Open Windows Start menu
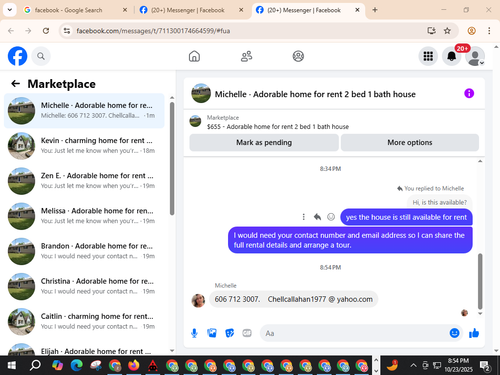This screenshot has height=375, width=500. [11, 366]
